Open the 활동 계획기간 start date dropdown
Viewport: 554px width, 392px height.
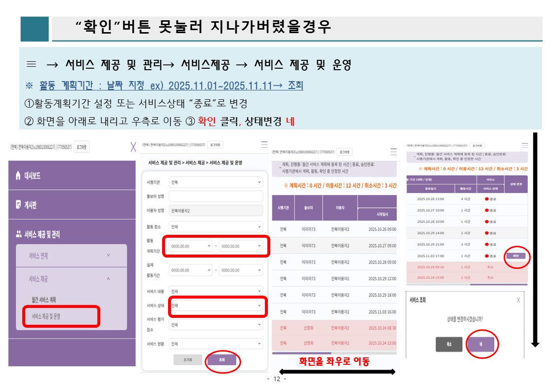pos(191,246)
